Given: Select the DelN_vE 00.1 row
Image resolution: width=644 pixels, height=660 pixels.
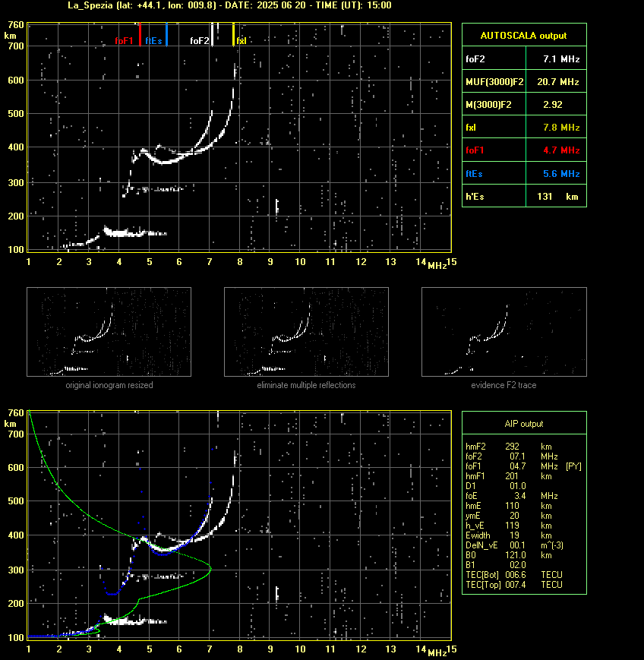Looking at the screenshot, I should (514, 545).
